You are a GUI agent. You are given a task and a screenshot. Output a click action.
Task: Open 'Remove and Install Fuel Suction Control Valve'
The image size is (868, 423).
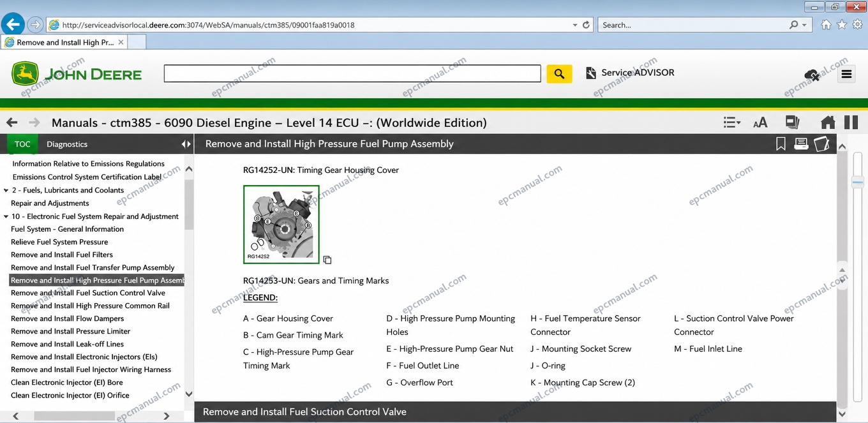(x=88, y=293)
